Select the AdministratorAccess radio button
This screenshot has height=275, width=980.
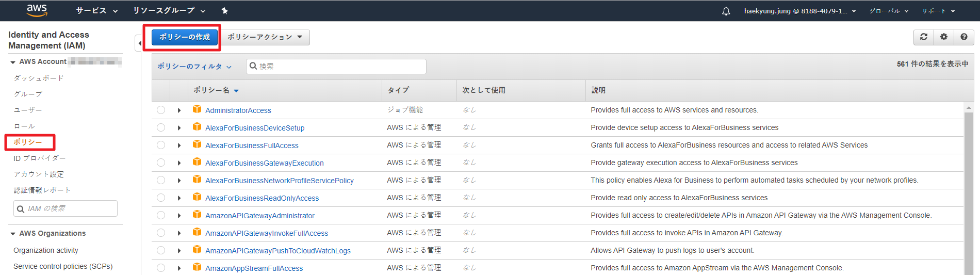(x=161, y=110)
